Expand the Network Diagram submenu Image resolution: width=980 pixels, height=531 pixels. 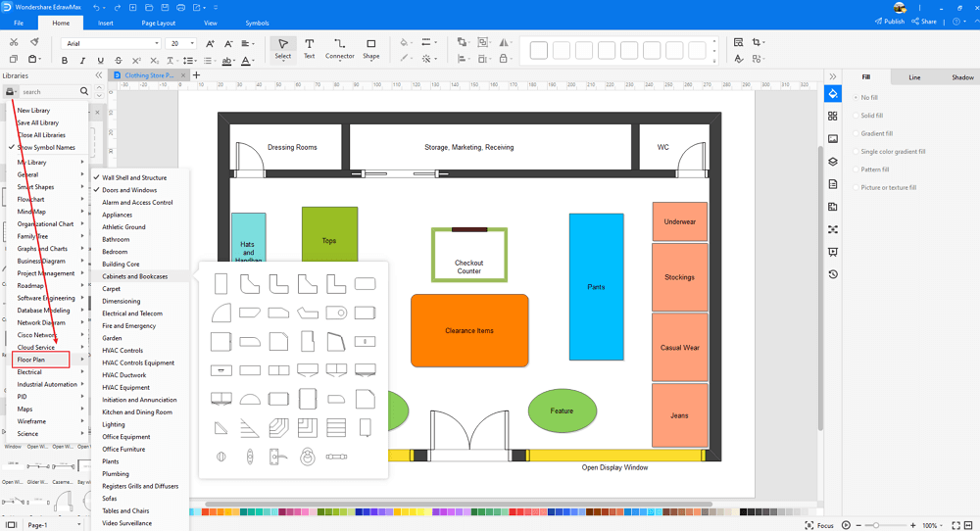pyautogui.click(x=46, y=323)
